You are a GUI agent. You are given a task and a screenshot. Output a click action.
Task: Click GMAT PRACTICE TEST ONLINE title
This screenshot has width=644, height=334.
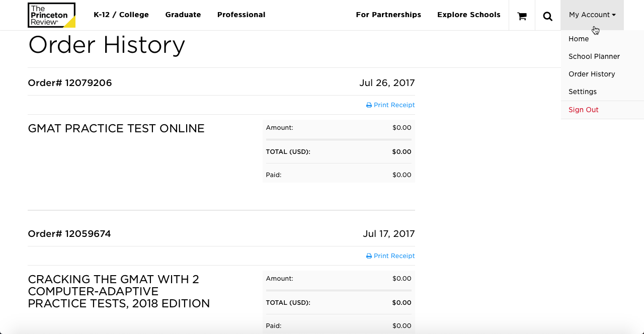(116, 128)
